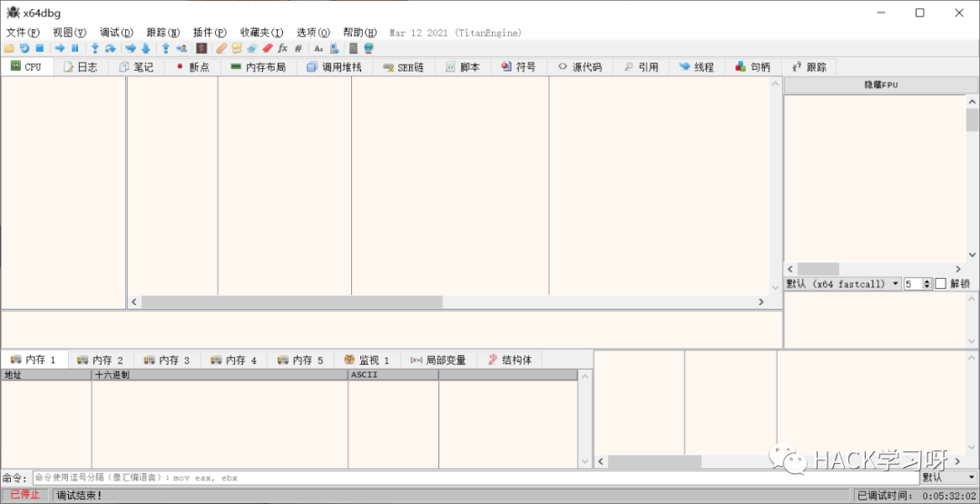The image size is (980, 504).
Task: Click the # comments icon in toolbar
Action: (298, 48)
